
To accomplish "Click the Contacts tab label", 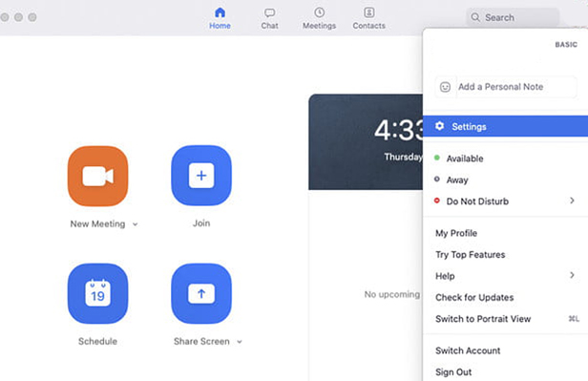I will pos(369,26).
